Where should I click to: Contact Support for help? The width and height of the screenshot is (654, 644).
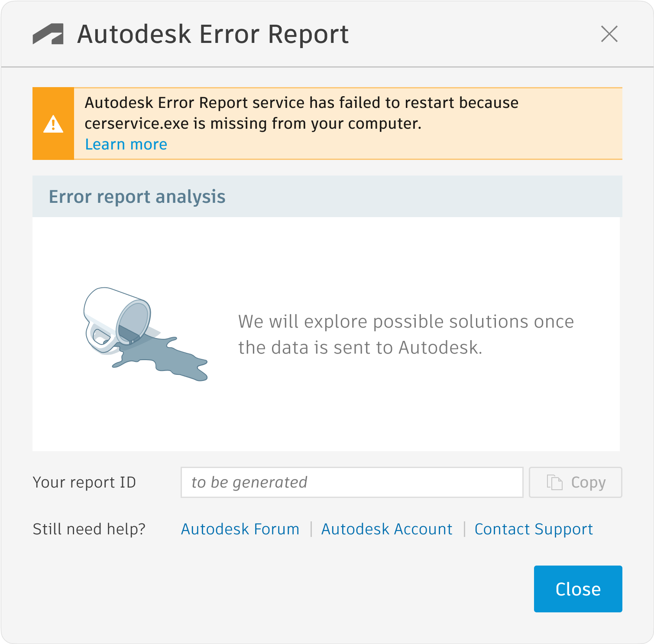534,529
